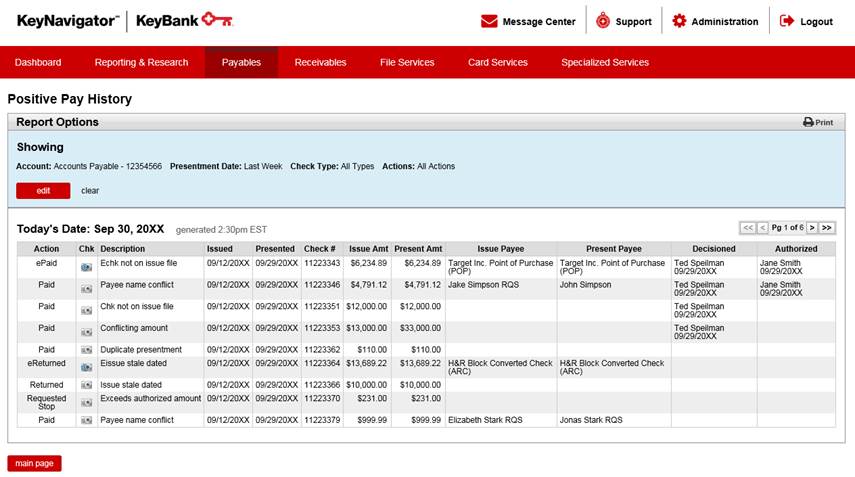855x477 pixels.
Task: View check image for check 11223343
Action: 86,267
